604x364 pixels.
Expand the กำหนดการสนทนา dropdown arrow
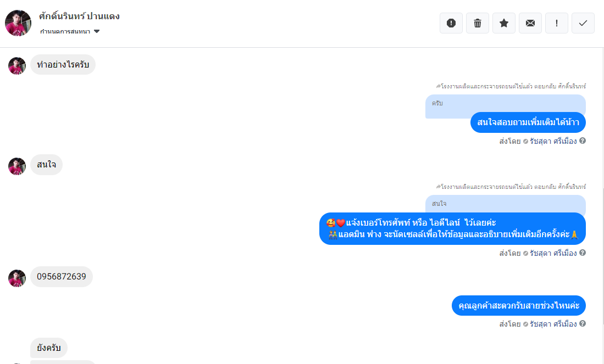tap(97, 31)
